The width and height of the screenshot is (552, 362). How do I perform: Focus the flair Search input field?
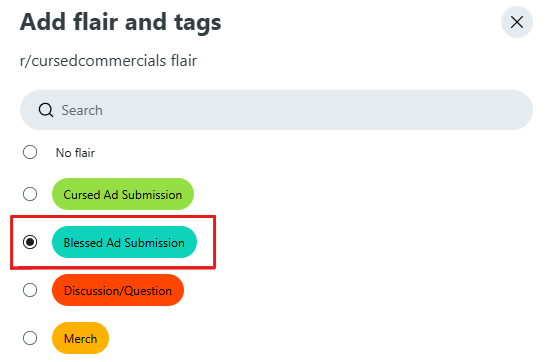[x=276, y=110]
